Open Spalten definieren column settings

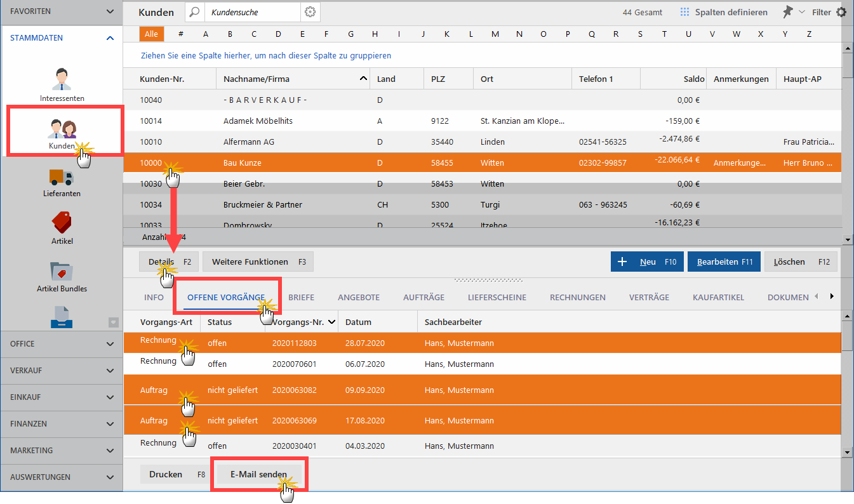click(723, 12)
